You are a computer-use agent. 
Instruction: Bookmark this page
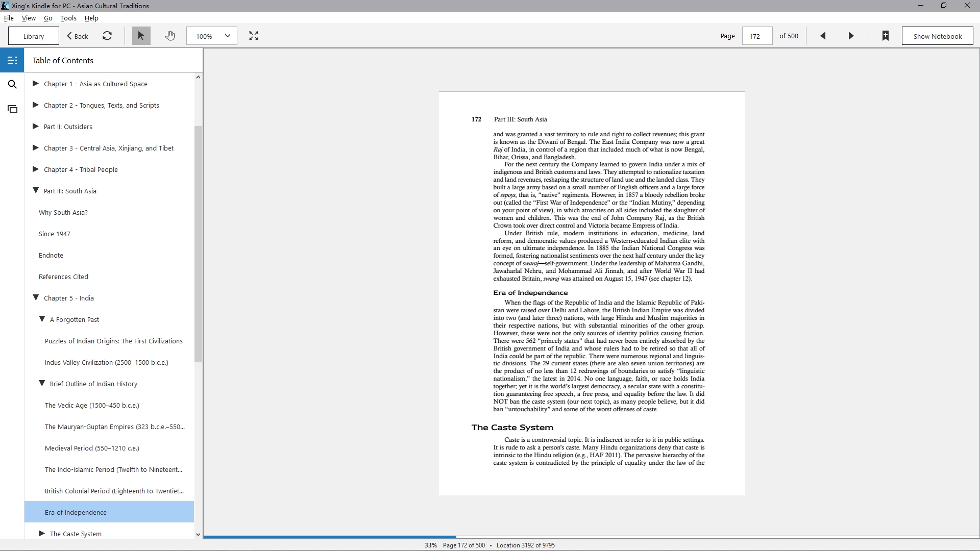(886, 36)
